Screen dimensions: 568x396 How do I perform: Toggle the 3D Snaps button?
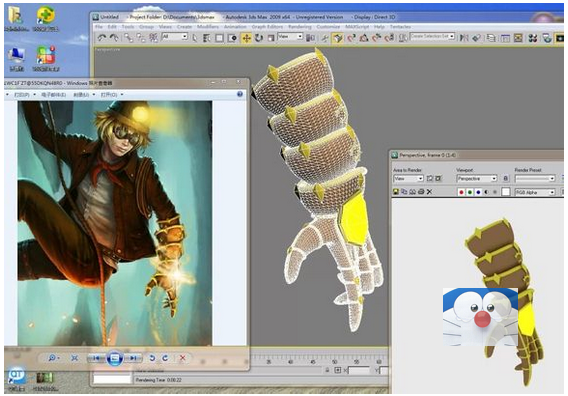tap(338, 38)
